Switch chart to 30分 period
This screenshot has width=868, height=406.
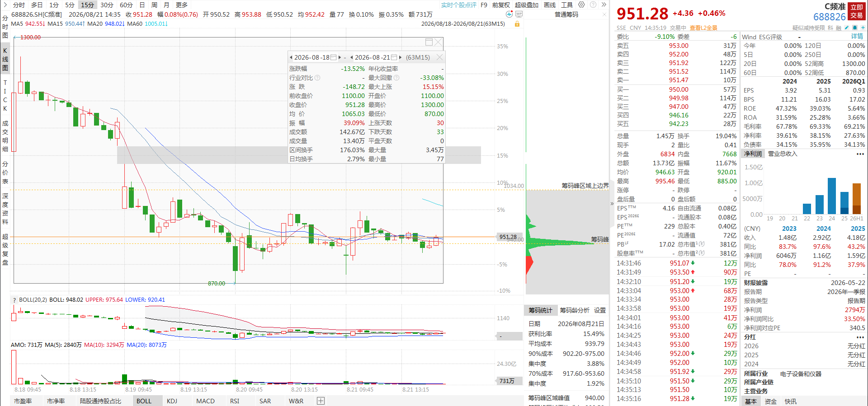click(107, 5)
